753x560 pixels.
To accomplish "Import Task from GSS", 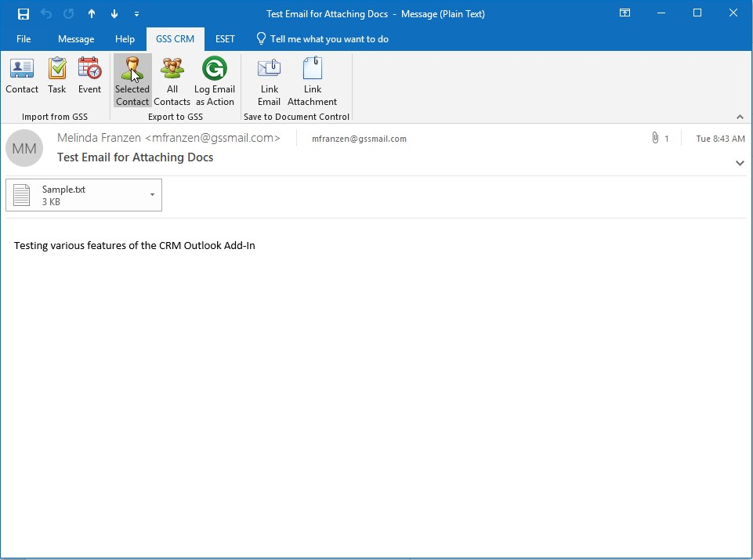I will 56,76.
